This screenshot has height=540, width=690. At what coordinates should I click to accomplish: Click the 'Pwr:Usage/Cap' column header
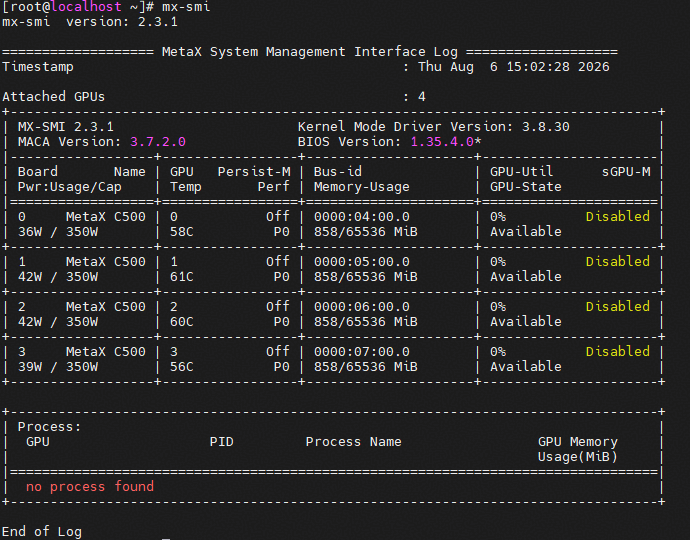[70, 187]
